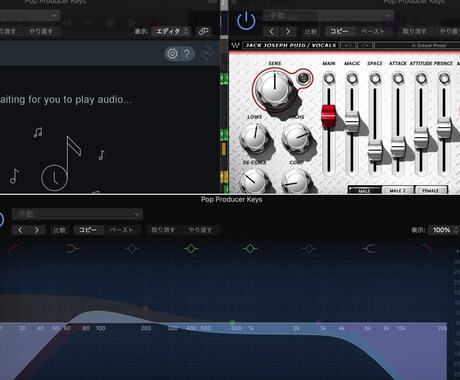Screen dimensions: 460x380
Task: Click the Waves logo in JJP Vocals
Action: click(x=235, y=45)
